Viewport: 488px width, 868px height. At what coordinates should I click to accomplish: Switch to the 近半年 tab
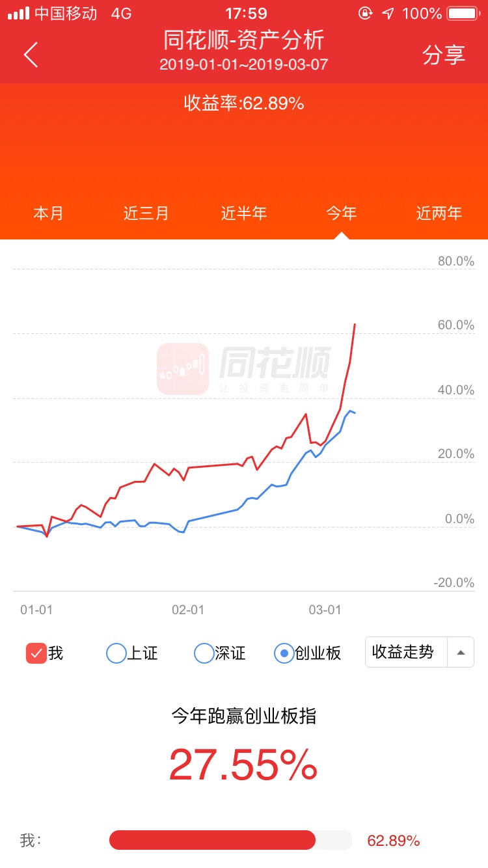244,213
